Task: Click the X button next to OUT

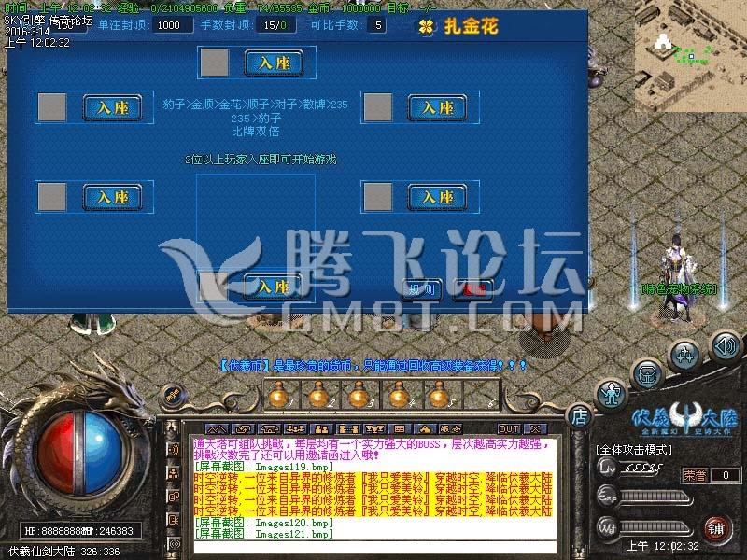Action: click(x=535, y=428)
